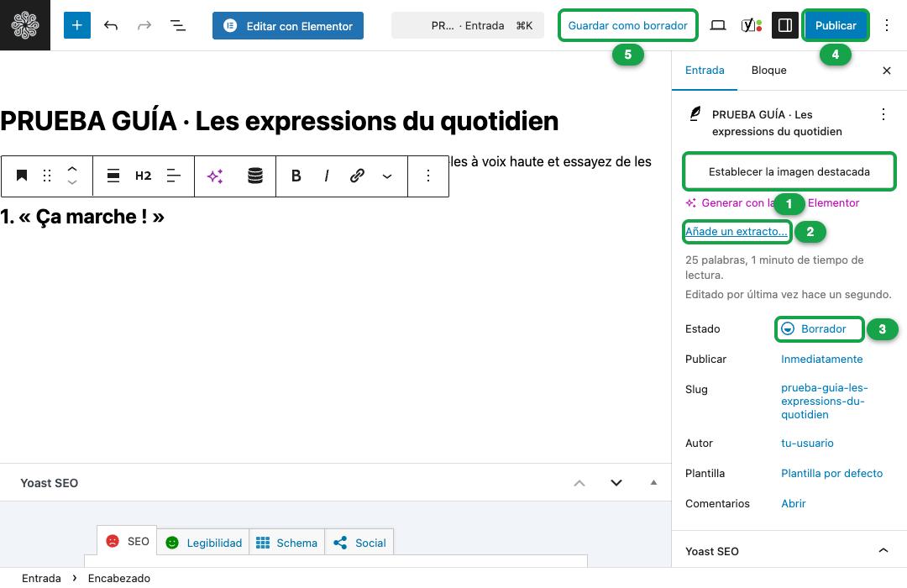
Task: Open the Borrador status dropdown
Action: pos(819,328)
